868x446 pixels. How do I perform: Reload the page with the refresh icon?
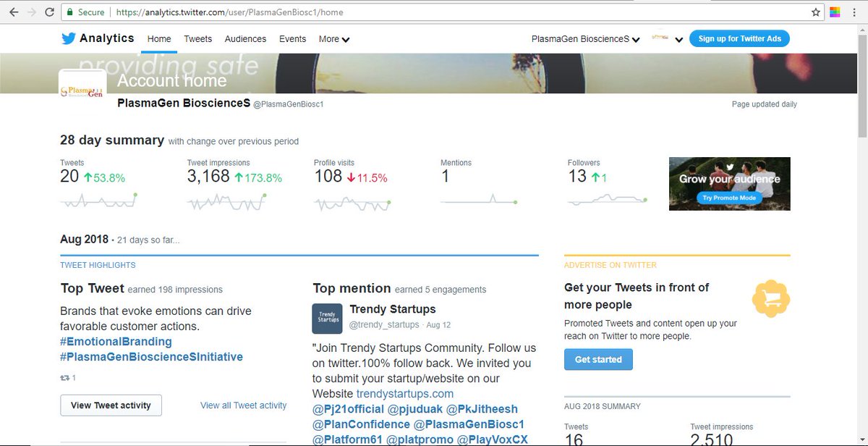coord(48,12)
